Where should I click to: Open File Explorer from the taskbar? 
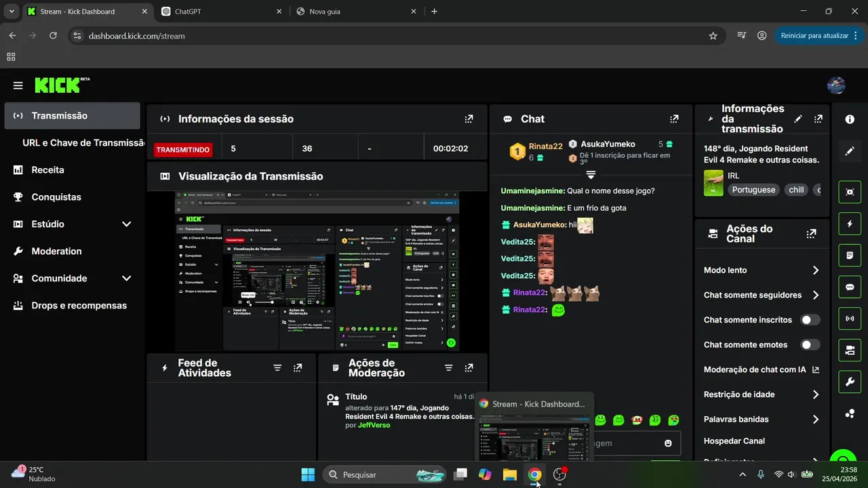(509, 474)
